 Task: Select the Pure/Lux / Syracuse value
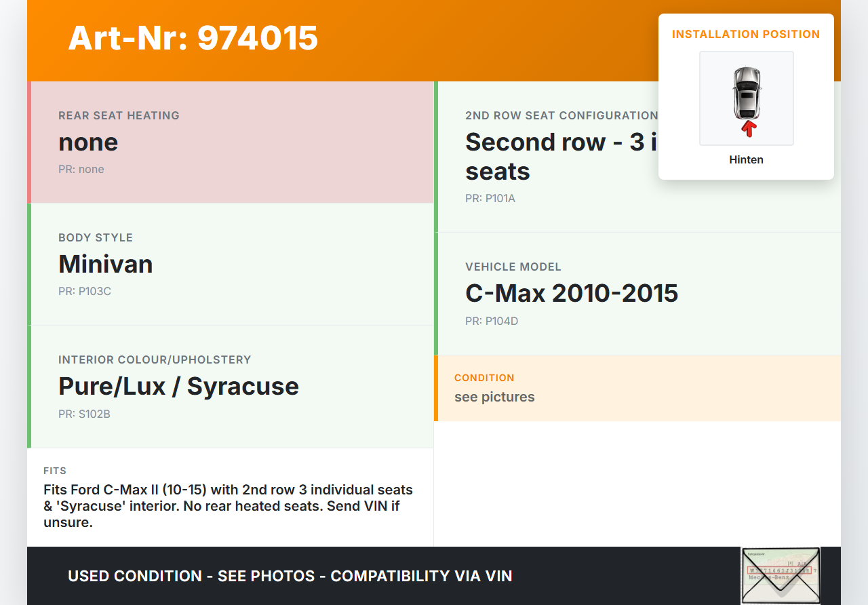tap(178, 386)
